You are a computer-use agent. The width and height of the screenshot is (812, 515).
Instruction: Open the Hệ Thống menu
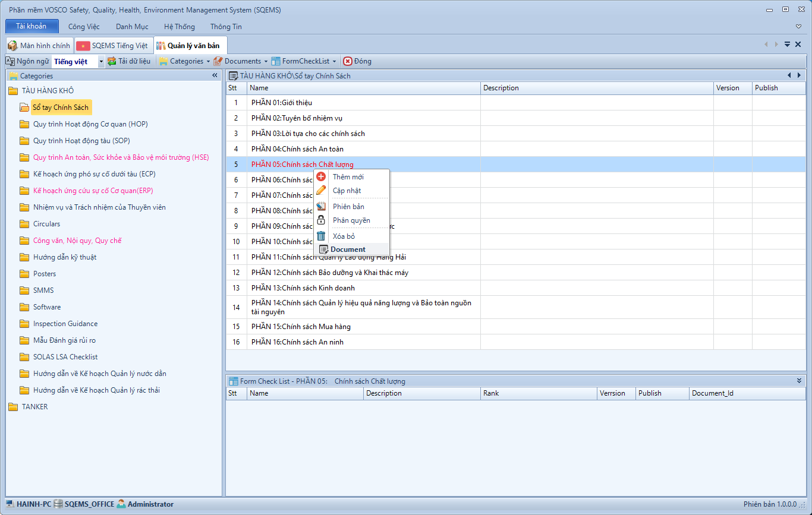point(179,27)
